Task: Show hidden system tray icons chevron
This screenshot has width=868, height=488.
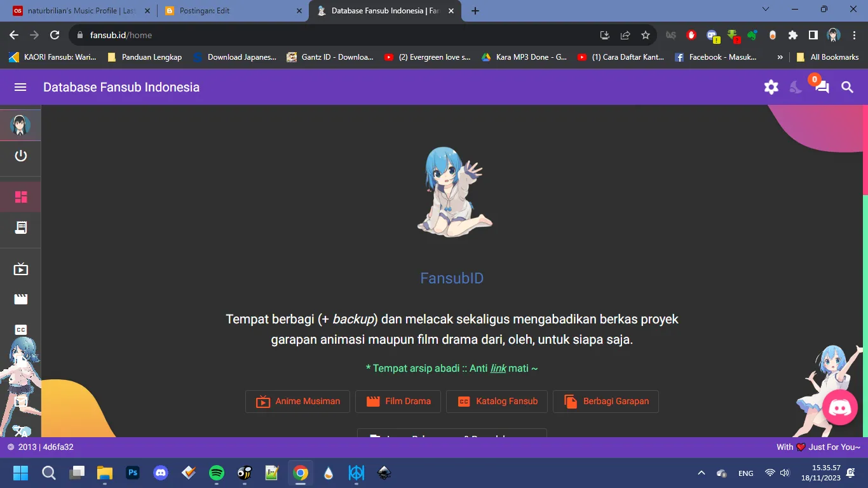Action: coord(702,473)
